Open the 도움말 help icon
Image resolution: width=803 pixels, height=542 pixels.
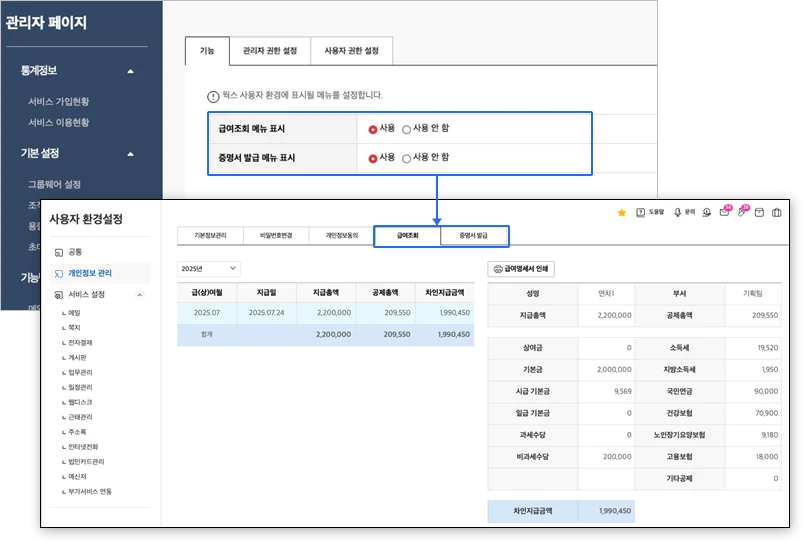[641, 212]
